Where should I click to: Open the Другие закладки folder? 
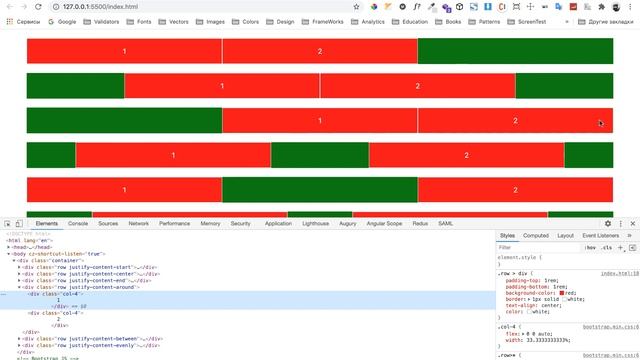(x=606, y=22)
